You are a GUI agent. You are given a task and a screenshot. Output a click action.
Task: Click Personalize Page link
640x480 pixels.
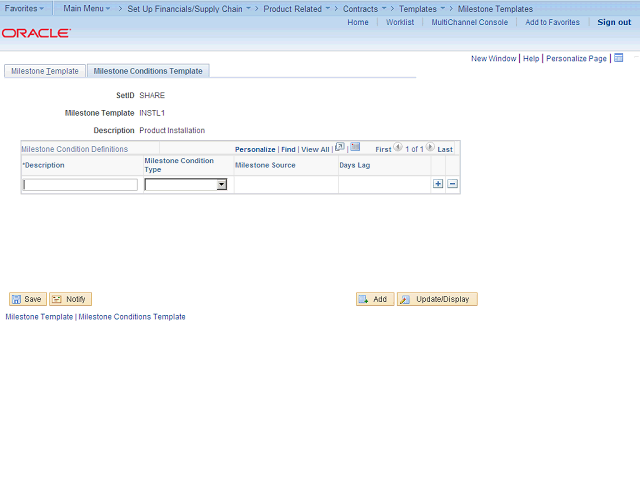point(576,58)
